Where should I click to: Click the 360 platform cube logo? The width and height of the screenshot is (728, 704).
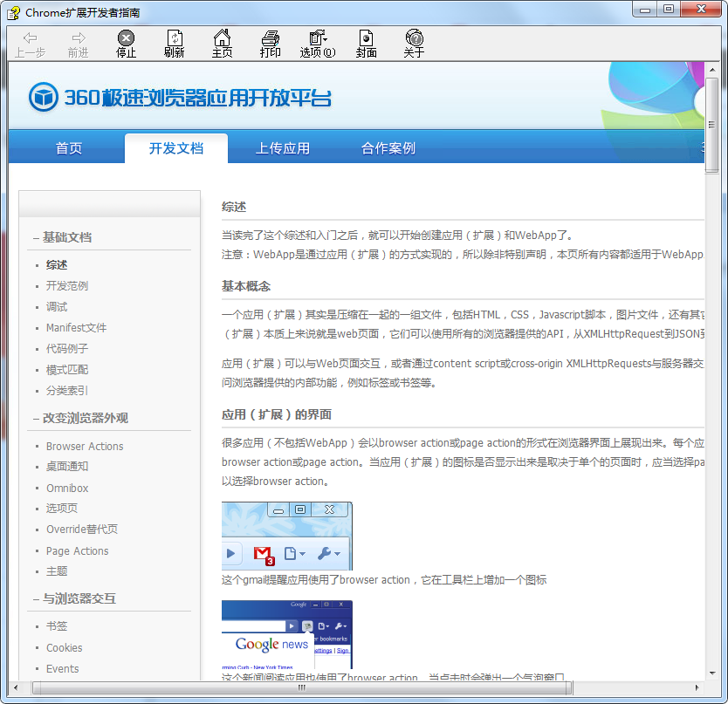[x=43, y=98]
